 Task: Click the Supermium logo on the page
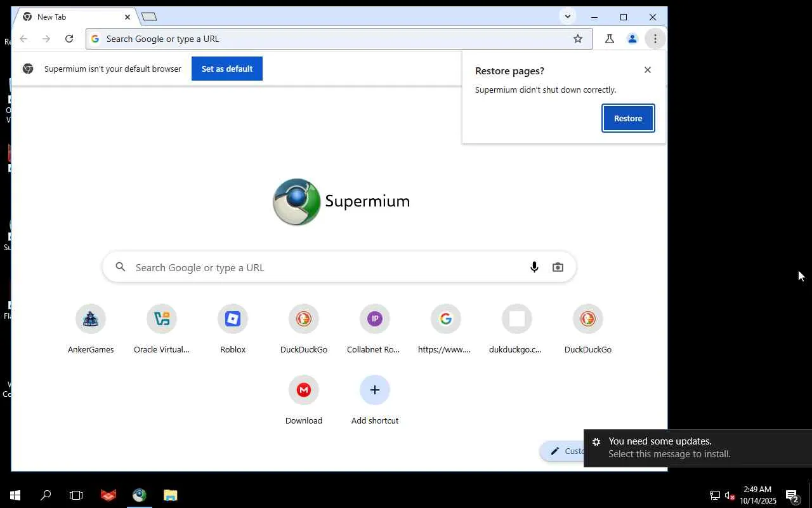[341, 202]
